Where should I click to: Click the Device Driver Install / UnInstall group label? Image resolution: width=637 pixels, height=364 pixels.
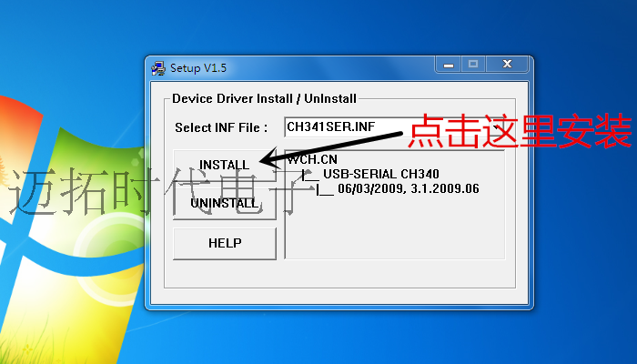click(264, 98)
